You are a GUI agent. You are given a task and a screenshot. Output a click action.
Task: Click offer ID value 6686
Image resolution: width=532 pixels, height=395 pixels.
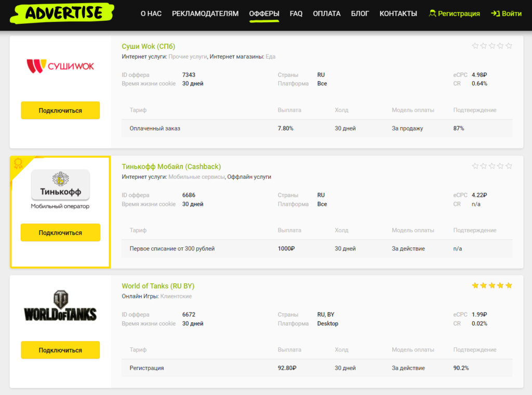[x=189, y=195]
